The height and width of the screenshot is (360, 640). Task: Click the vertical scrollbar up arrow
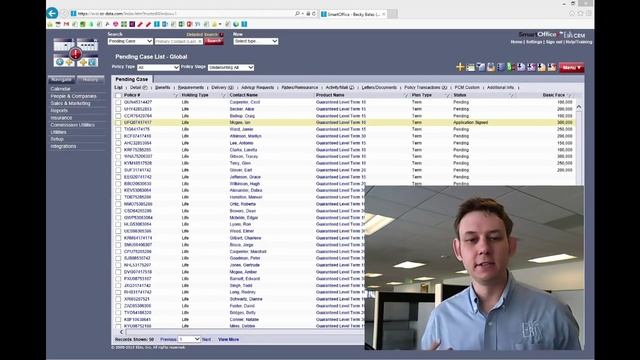(x=579, y=108)
